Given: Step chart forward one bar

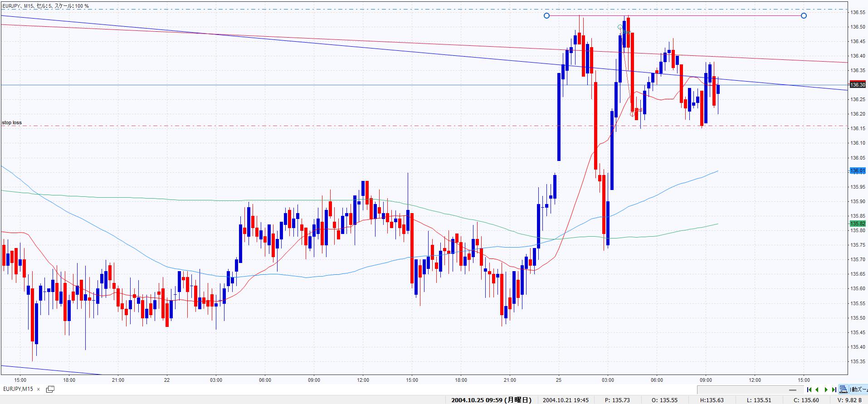Looking at the screenshot, I should (x=826, y=389).
